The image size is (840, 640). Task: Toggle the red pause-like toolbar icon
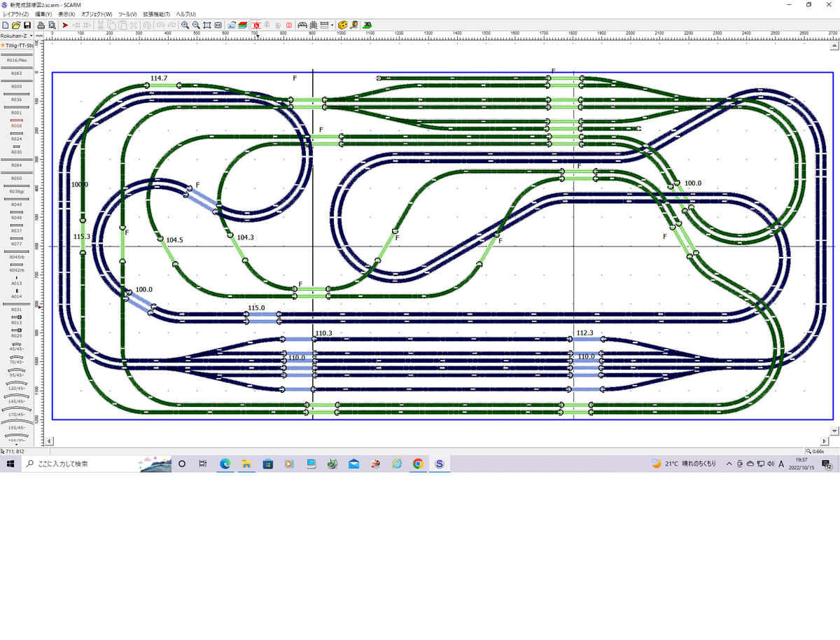click(289, 25)
